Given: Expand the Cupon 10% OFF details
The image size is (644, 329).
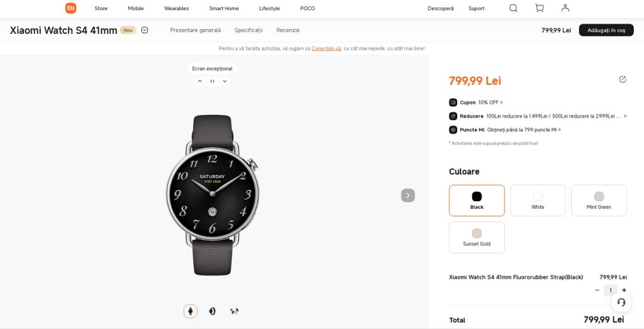Looking at the screenshot, I should click(x=476, y=103).
